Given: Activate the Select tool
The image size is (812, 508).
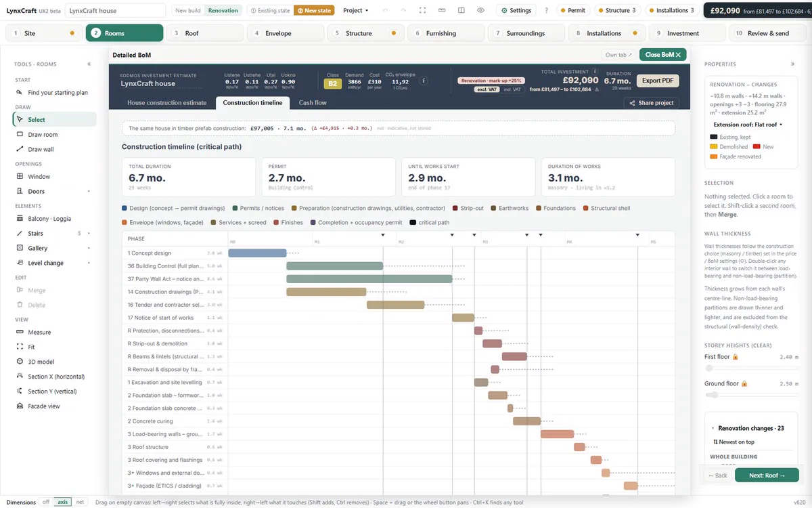Looking at the screenshot, I should click(54, 120).
